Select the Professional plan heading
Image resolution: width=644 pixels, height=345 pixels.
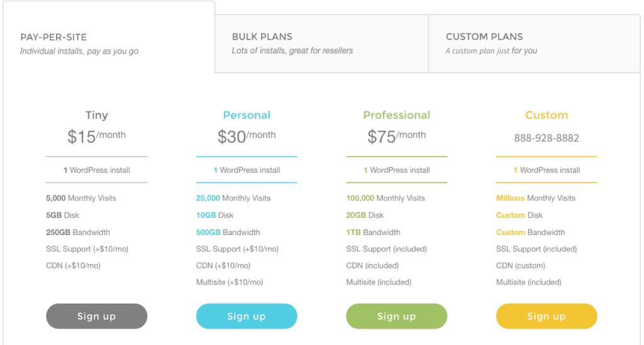tap(396, 115)
